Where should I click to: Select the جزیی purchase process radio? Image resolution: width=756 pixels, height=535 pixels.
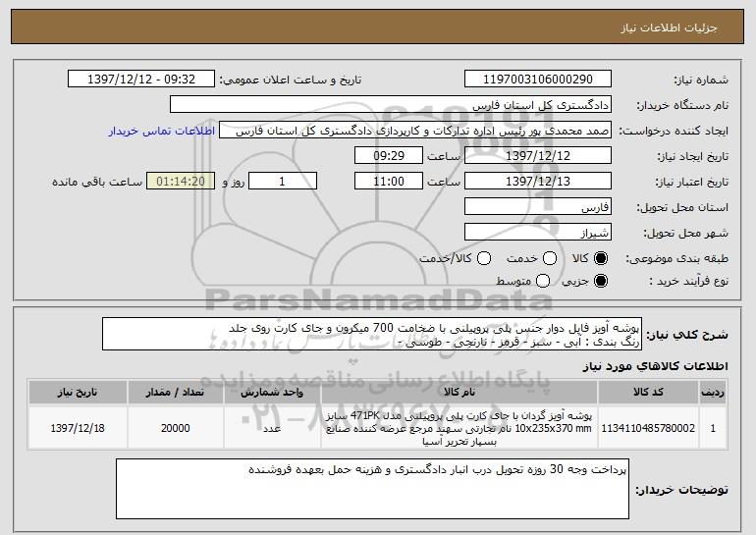coord(601,281)
